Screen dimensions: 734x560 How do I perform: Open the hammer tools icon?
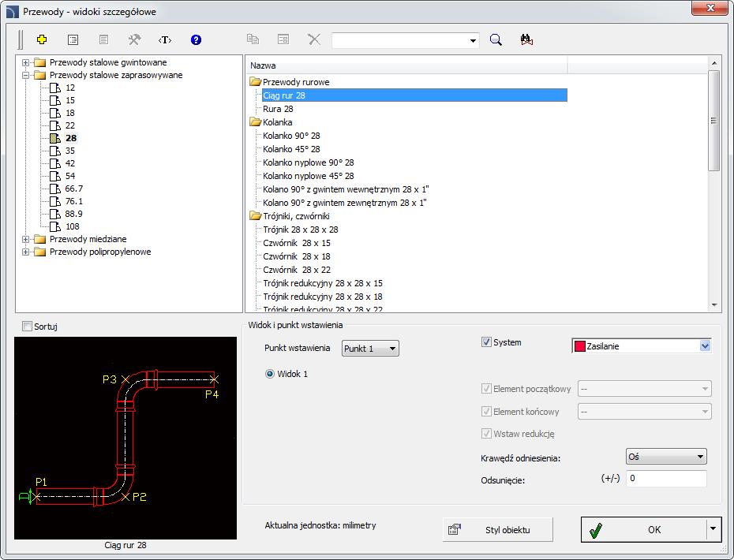click(134, 39)
